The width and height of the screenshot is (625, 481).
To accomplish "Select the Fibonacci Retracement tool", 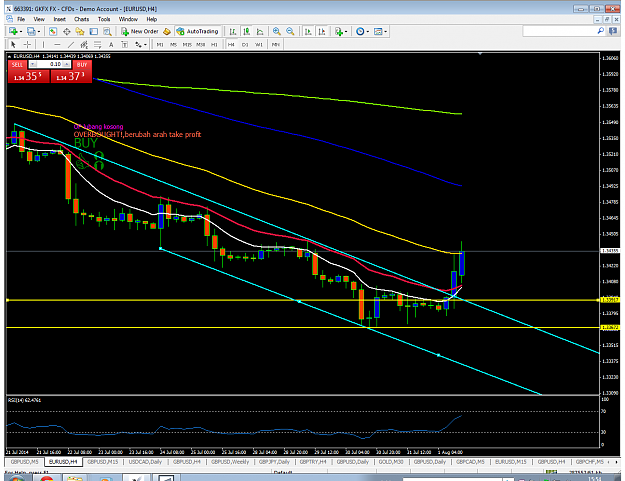I will pyautogui.click(x=98, y=45).
